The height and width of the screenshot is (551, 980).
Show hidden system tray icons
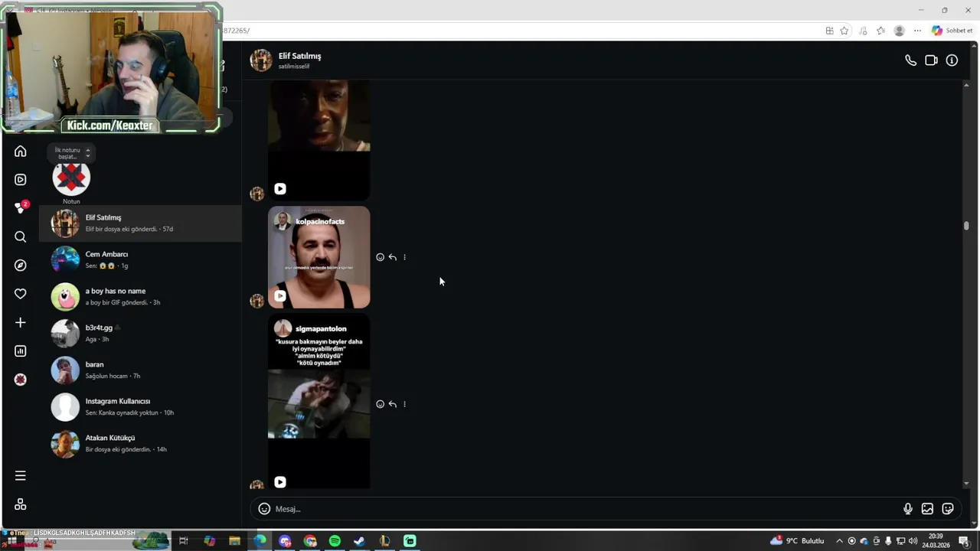click(839, 541)
